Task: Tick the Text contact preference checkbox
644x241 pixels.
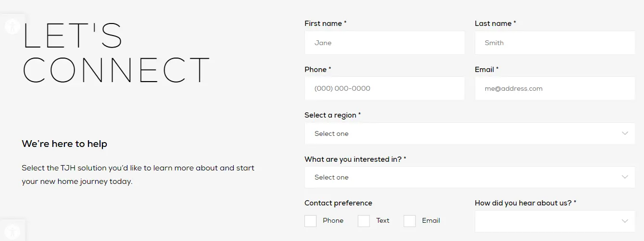Action: (364, 221)
